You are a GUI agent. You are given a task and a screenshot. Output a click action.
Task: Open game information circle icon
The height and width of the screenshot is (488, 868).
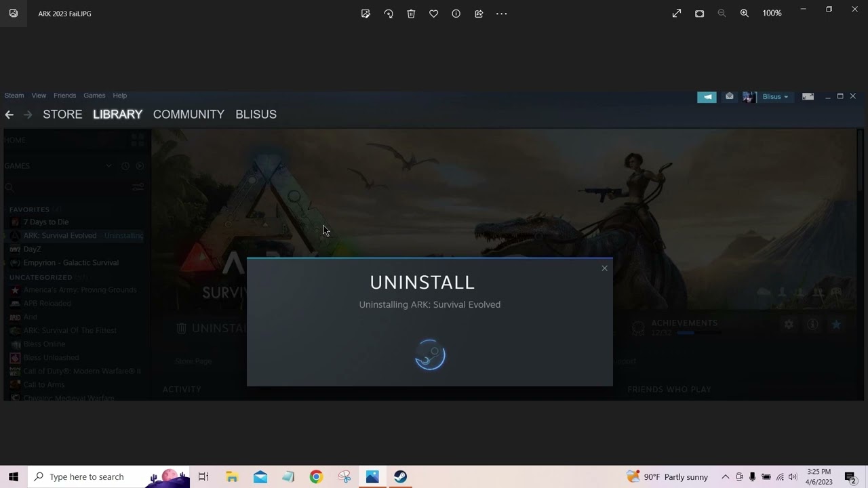click(x=812, y=325)
